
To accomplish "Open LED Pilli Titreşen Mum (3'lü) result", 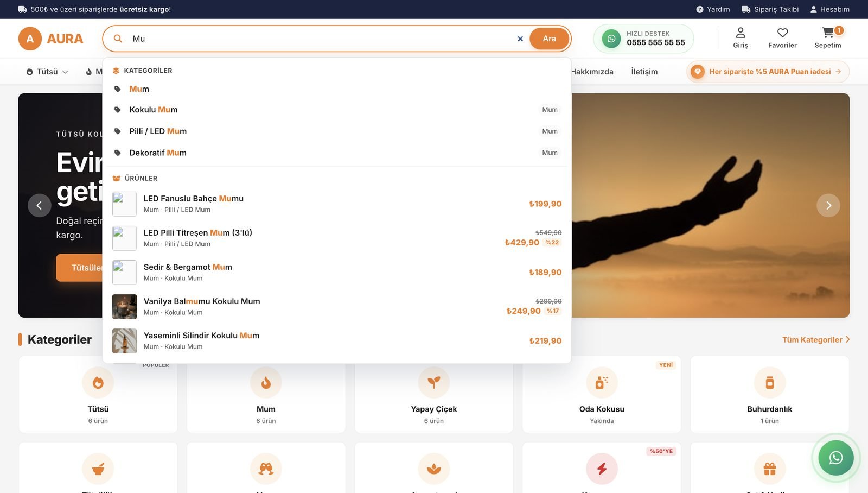I will 337,238.
